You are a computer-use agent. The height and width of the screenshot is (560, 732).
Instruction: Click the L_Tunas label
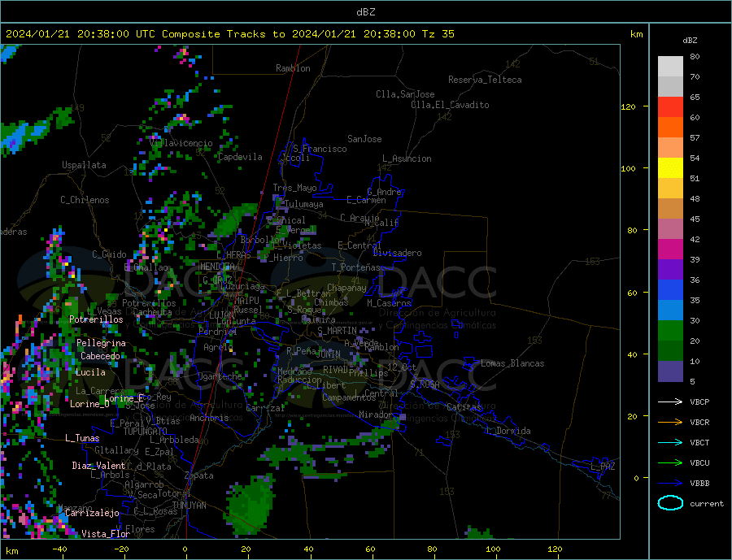coord(82,438)
